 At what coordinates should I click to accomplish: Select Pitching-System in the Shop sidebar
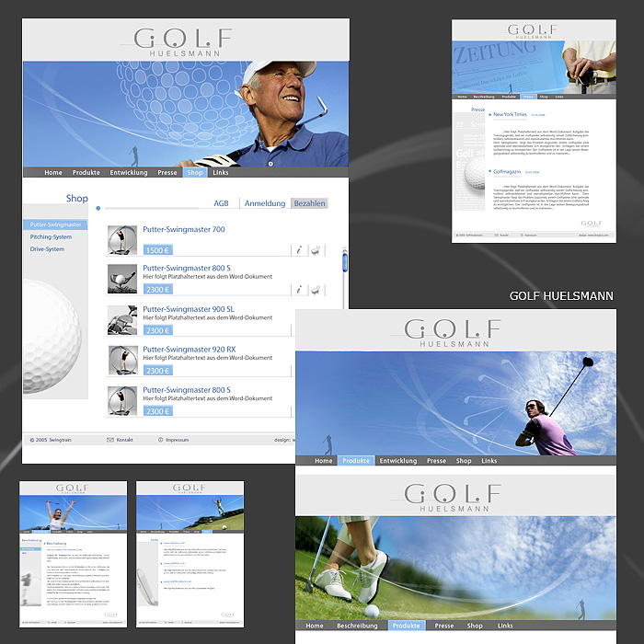[x=51, y=237]
